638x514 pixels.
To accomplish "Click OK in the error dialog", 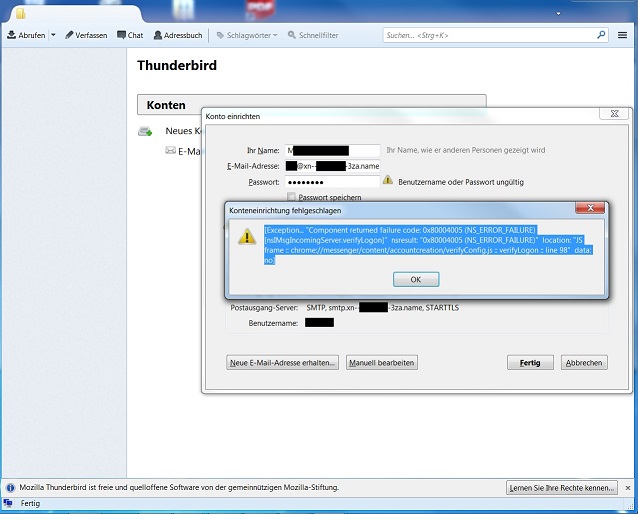I will coord(416,280).
